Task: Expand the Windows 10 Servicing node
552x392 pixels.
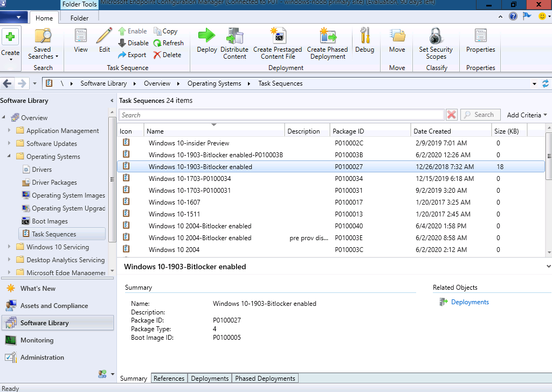Action: point(9,247)
